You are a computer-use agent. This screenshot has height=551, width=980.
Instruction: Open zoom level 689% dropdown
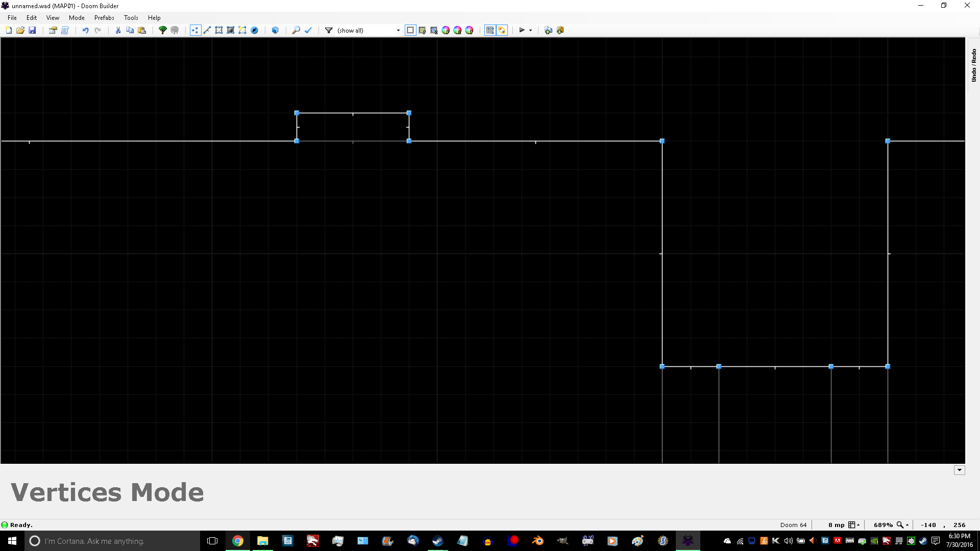(902, 524)
